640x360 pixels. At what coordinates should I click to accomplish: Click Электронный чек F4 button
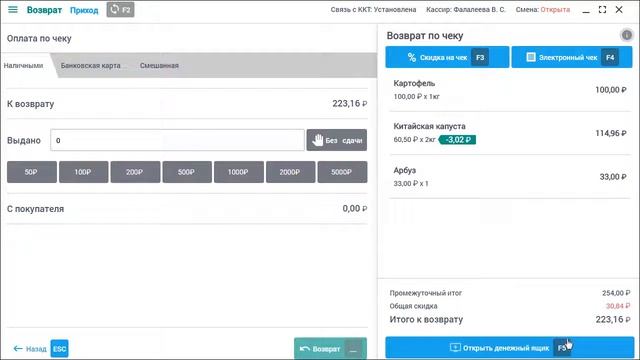pos(572,57)
